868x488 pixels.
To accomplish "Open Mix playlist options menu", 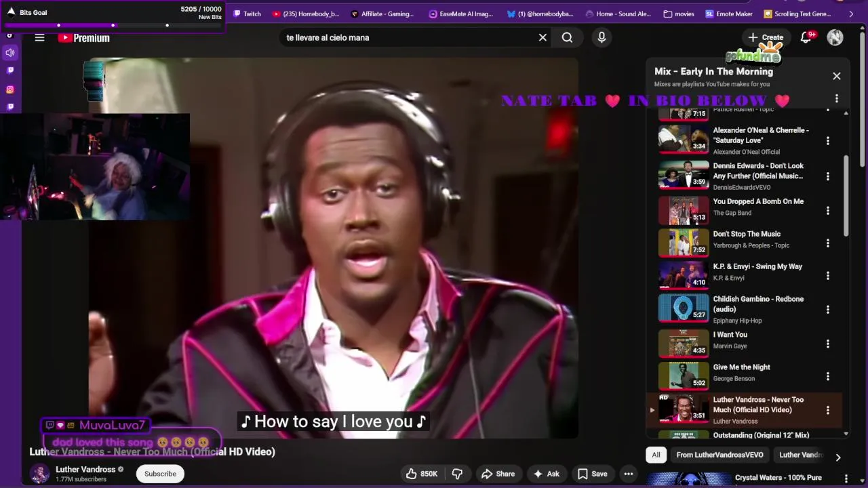I will click(836, 98).
